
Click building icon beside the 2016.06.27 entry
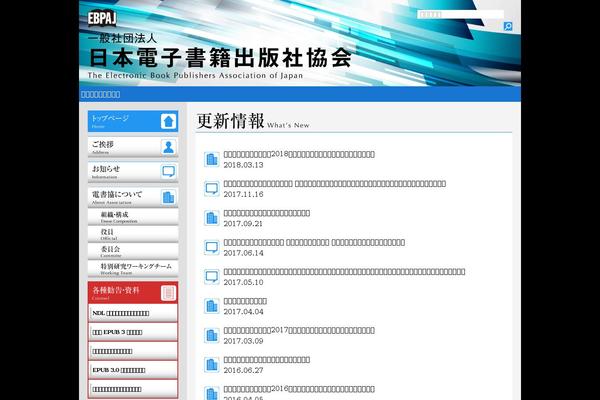click(x=212, y=365)
